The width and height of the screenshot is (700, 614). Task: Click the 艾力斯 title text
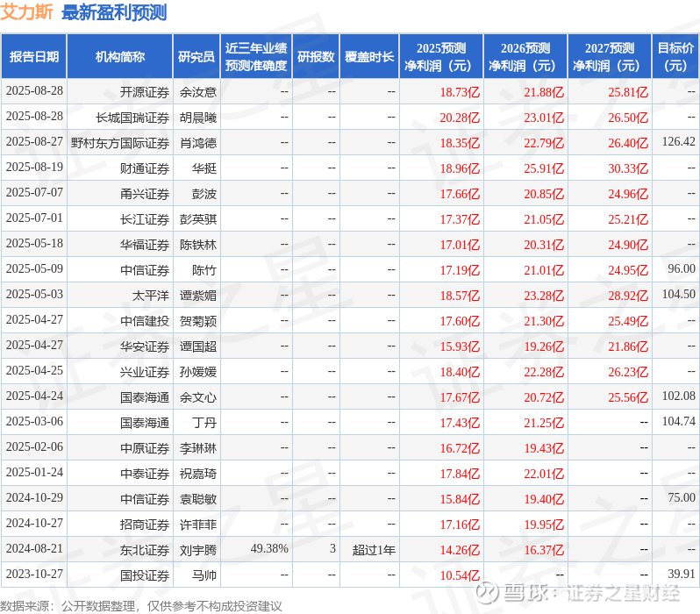click(x=27, y=12)
